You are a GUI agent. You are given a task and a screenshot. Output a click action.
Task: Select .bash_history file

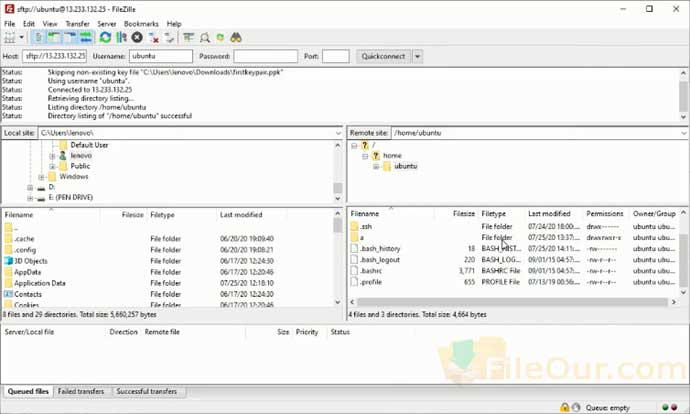(380, 249)
